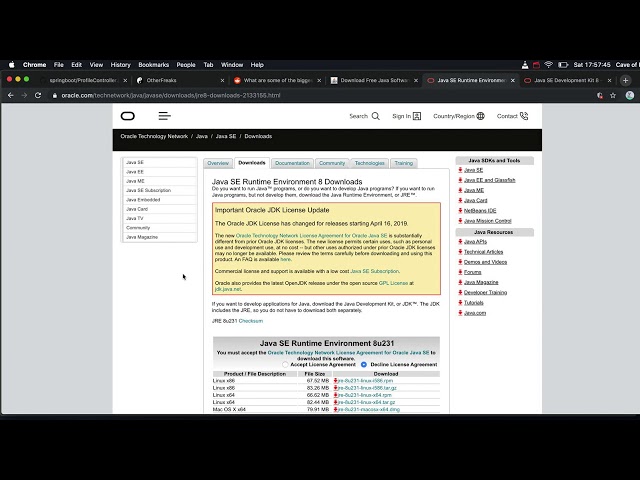Download jre-8u231-macosx-x64.dmg
Image resolution: width=640 pixels, height=480 pixels.
click(369, 409)
